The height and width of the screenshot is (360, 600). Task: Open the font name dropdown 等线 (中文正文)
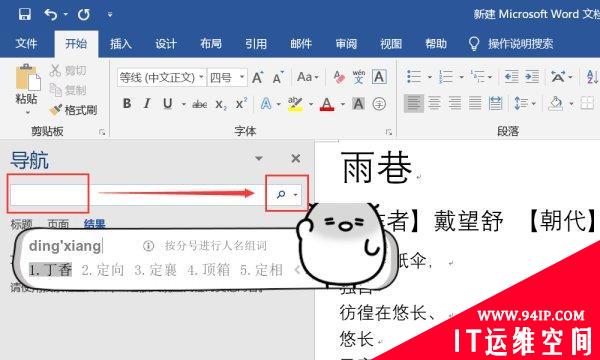(162, 78)
